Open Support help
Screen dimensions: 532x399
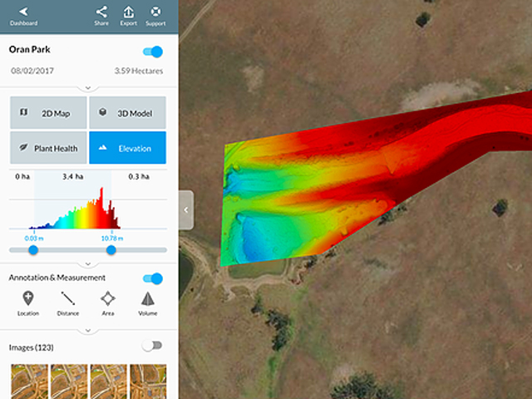(156, 15)
